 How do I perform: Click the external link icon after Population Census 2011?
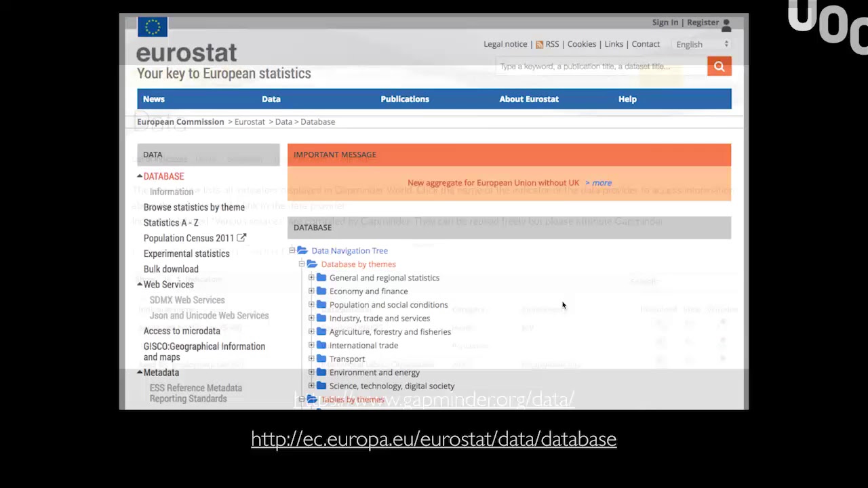[241, 238]
